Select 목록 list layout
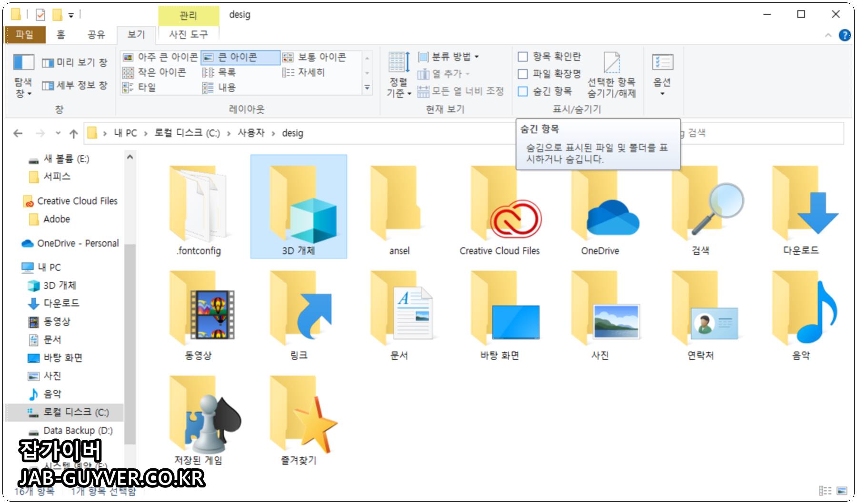Image resolution: width=857 pixels, height=504 pixels. coord(219,72)
